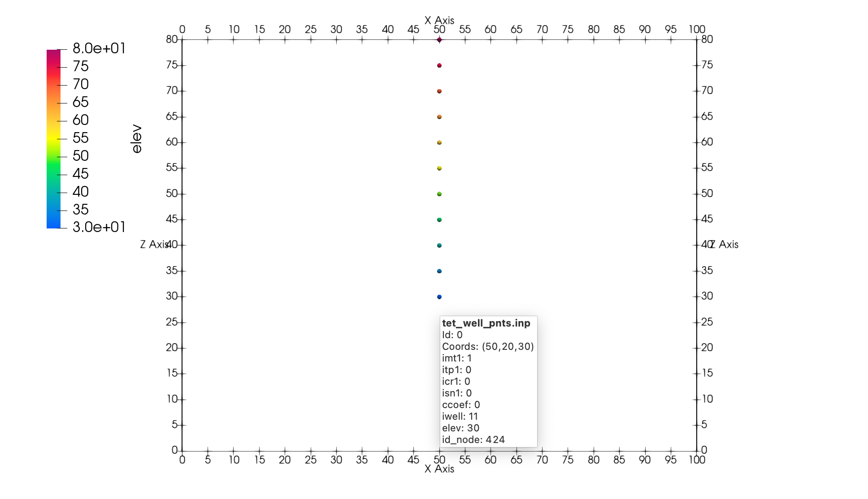Click the tet_well_pnts.inp tooltip title
The image size is (868, 499).
[x=486, y=323]
